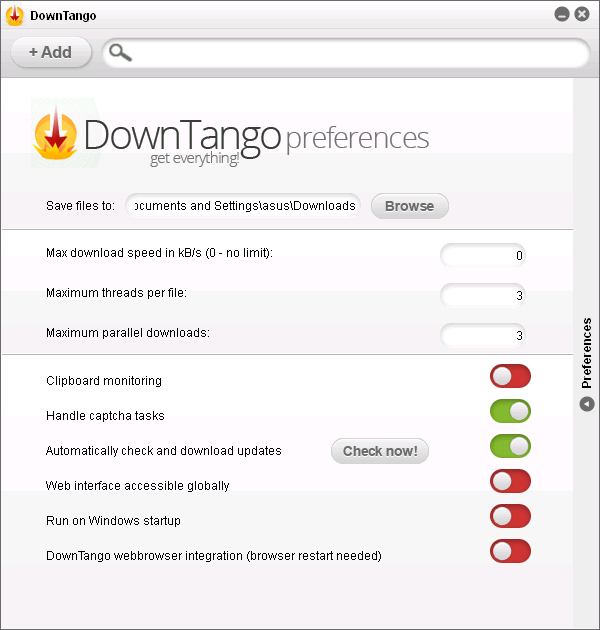Click the + Add button
This screenshot has width=600, height=630.
(51, 52)
